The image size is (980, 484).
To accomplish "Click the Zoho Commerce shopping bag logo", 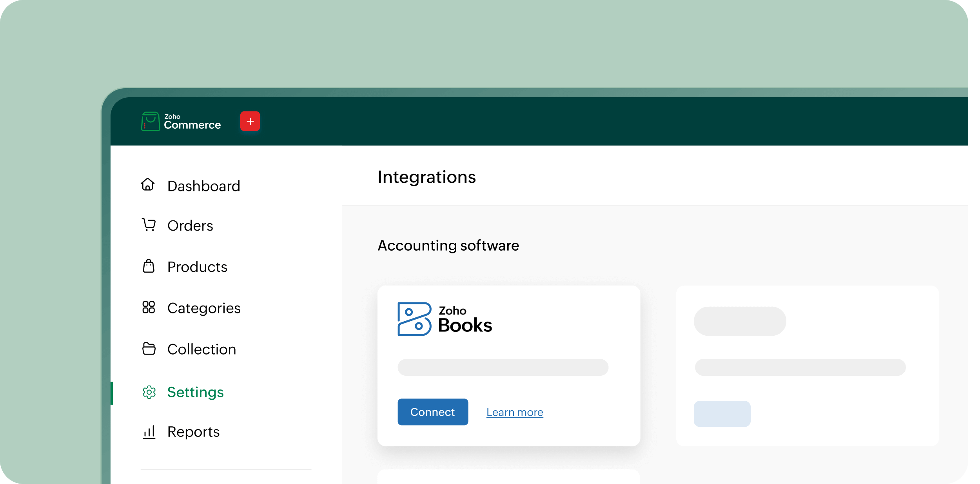I will [x=150, y=121].
